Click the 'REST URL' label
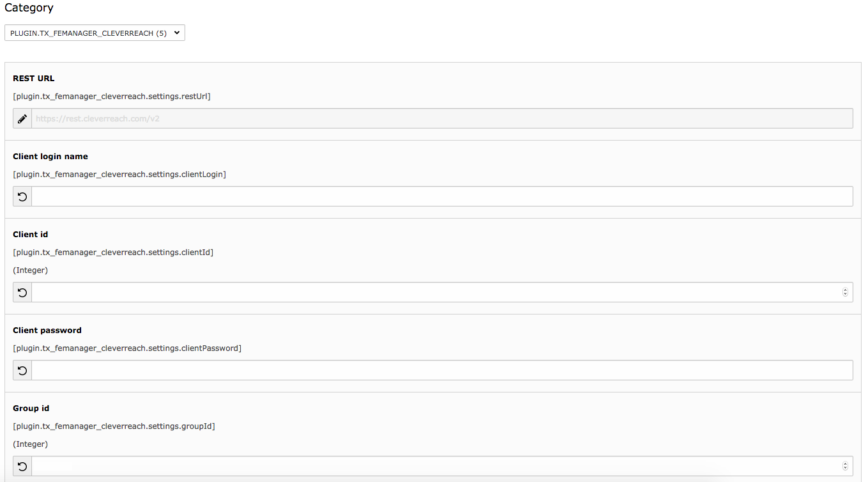Viewport: 868px width, 482px height. tap(34, 79)
